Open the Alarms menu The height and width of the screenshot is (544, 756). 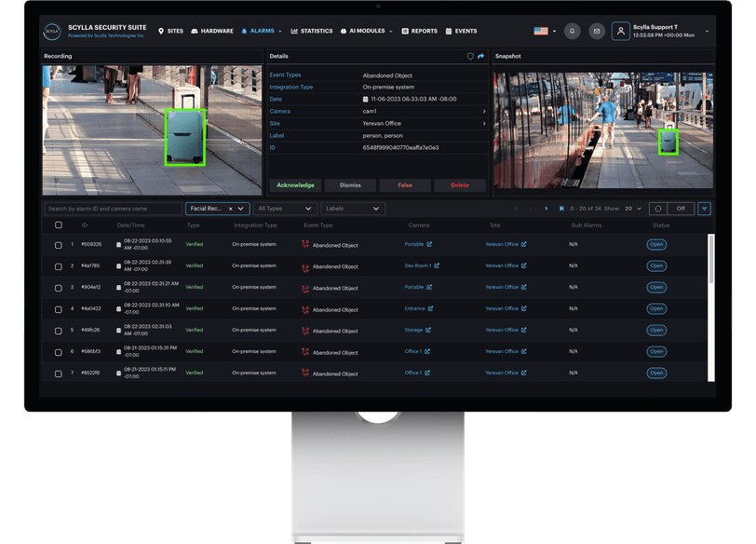tap(262, 31)
